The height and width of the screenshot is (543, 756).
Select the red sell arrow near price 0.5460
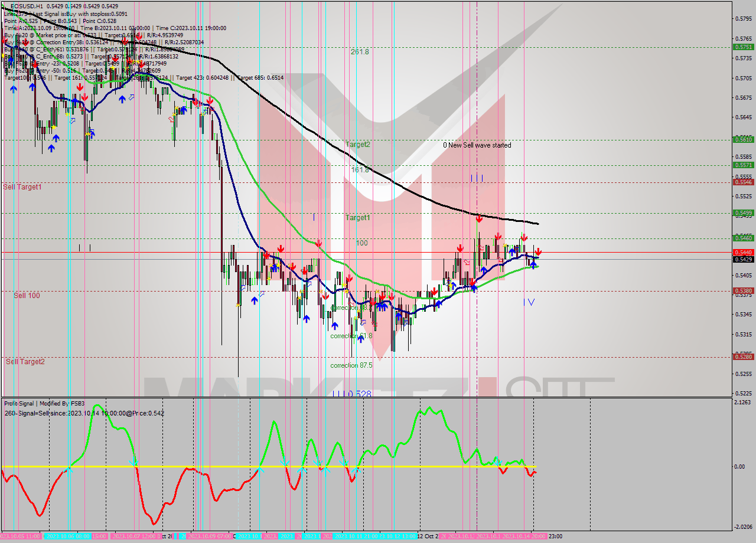click(x=524, y=237)
